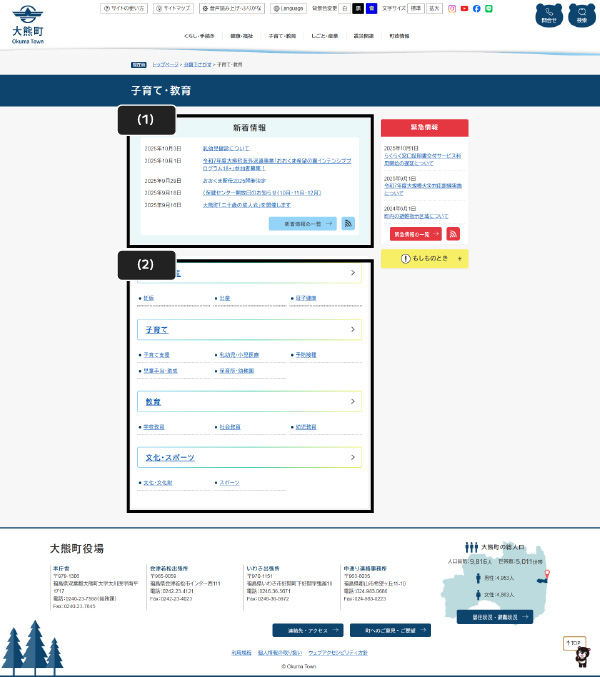Open the くらし・手続き navigation menu item
600x677 pixels.
pos(201,35)
